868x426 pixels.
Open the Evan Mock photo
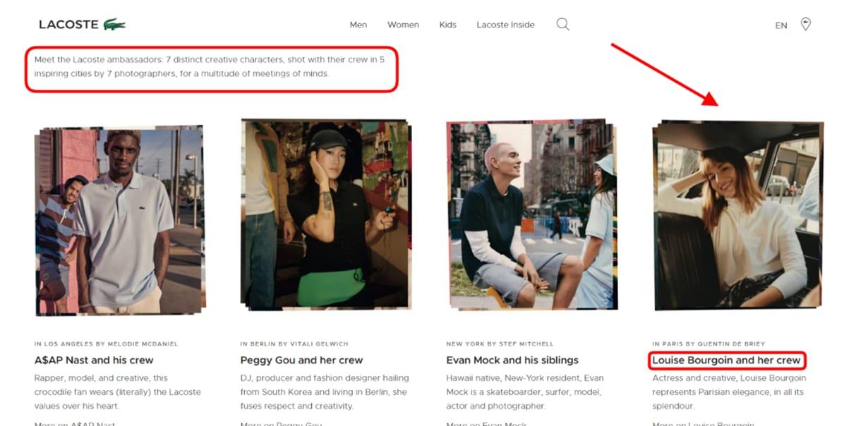point(531,214)
